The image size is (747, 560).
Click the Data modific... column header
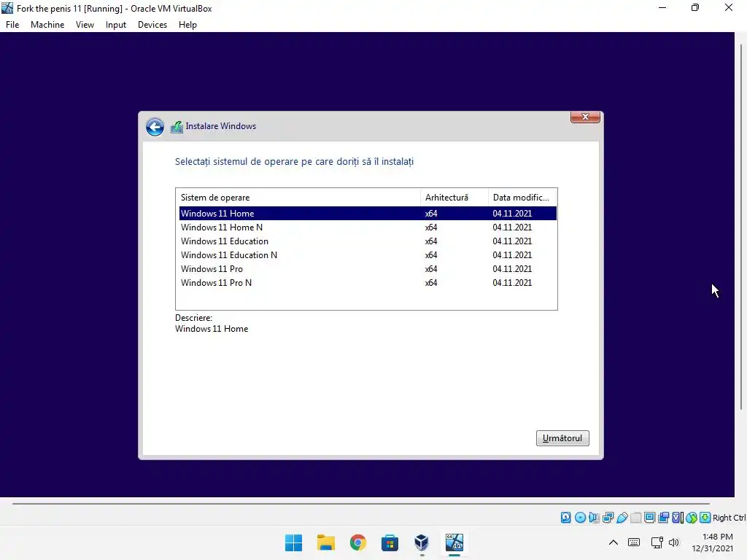coord(522,197)
